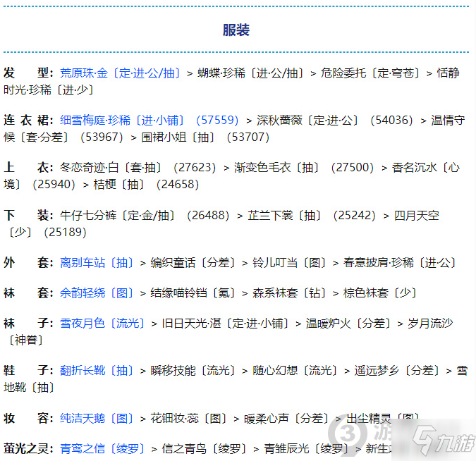Click the text 桔梗〔抽〕
The height and width of the screenshot is (461, 476).
[118, 185]
